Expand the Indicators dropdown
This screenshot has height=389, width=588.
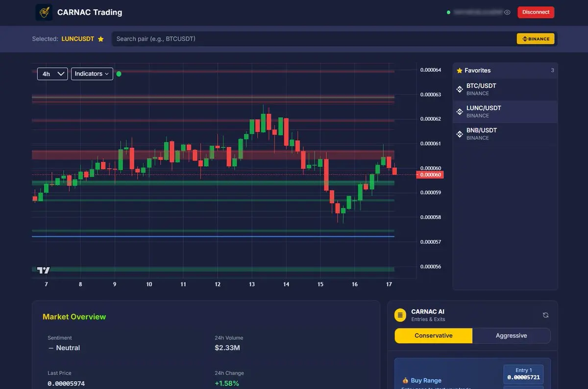coord(92,74)
